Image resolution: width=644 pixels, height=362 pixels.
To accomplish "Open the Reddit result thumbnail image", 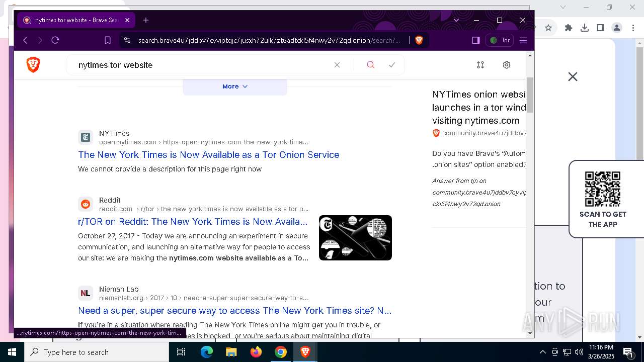I will 355,238.
